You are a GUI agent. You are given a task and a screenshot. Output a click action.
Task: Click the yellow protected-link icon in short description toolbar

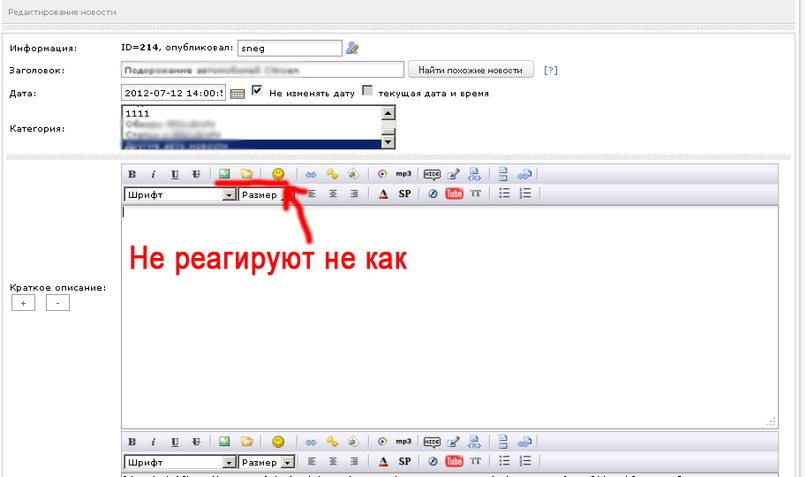[332, 174]
